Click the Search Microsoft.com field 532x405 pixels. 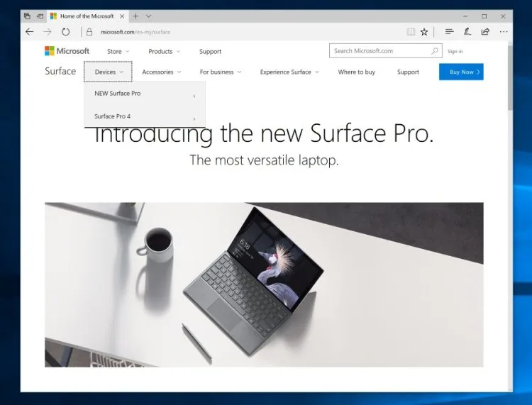tap(385, 51)
